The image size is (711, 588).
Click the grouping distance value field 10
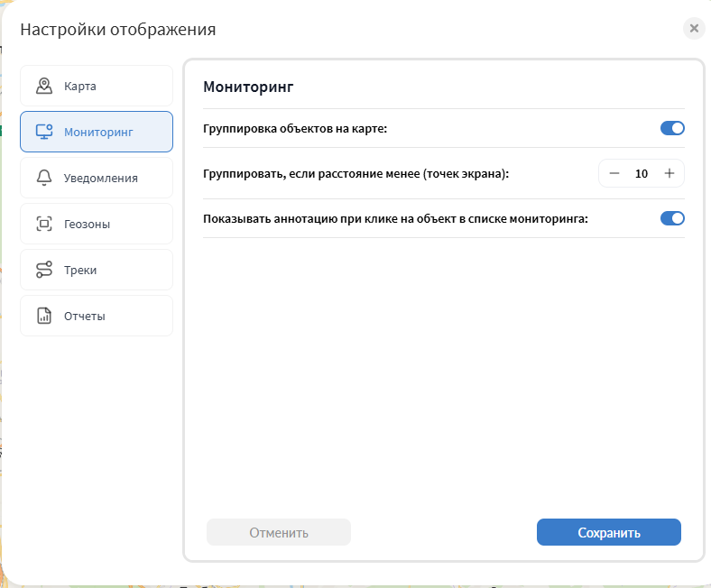click(642, 174)
